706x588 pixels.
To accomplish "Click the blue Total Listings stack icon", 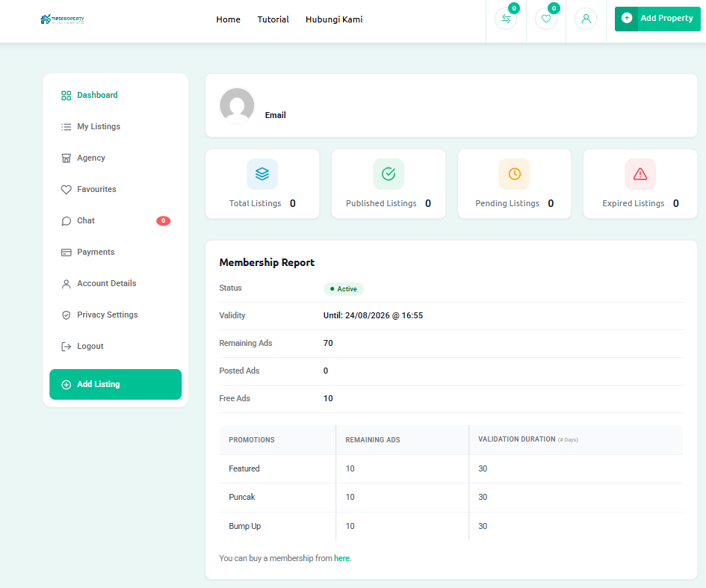I will click(262, 174).
